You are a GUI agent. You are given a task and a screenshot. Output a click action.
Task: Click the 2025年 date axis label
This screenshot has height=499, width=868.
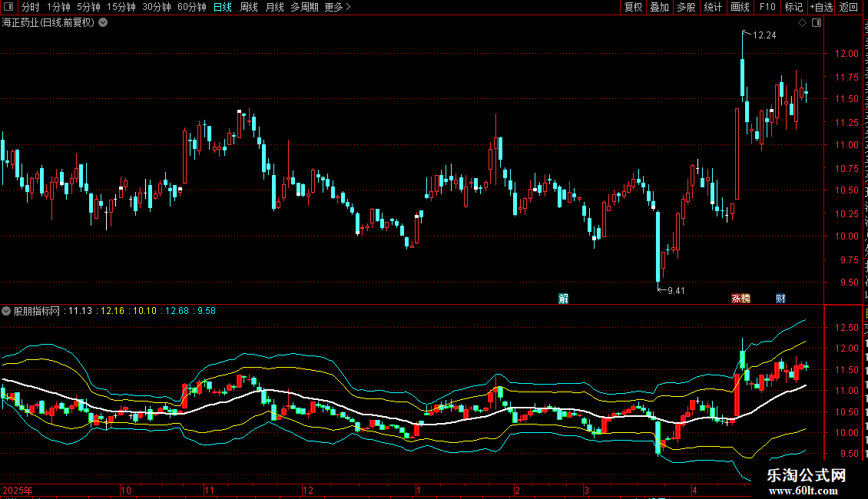pyautogui.click(x=18, y=490)
